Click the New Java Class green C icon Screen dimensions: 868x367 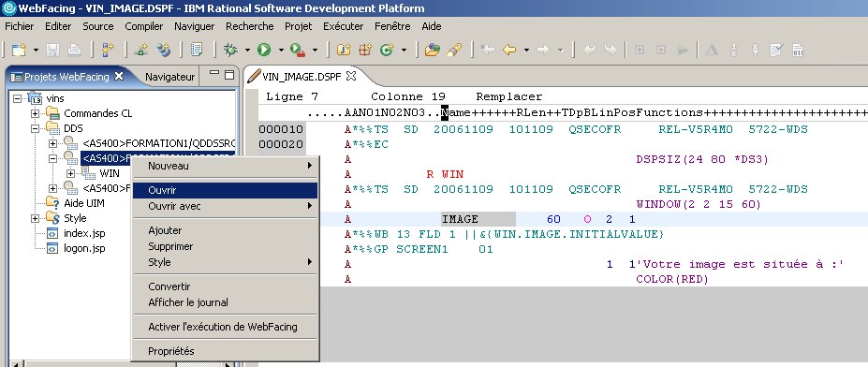[x=387, y=50]
